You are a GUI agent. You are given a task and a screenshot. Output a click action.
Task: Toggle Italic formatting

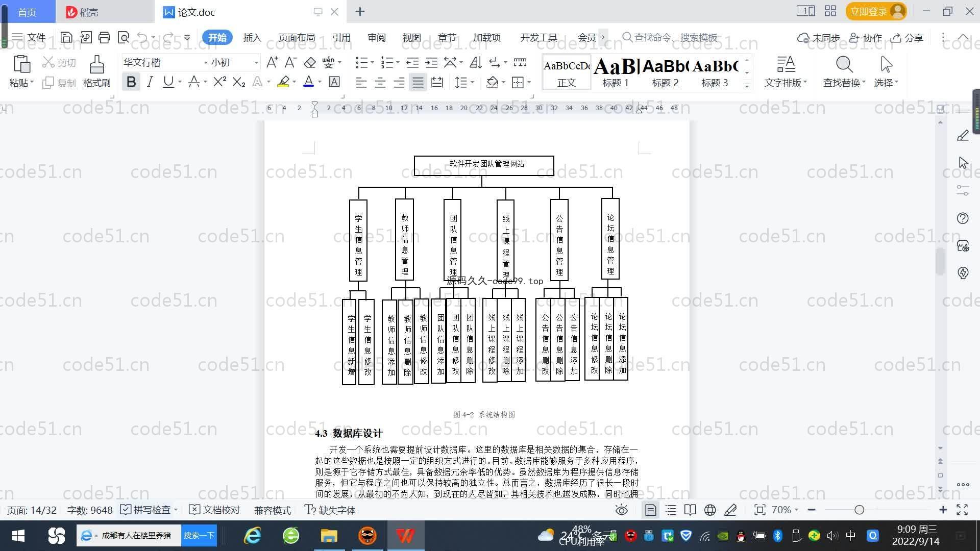[150, 82]
